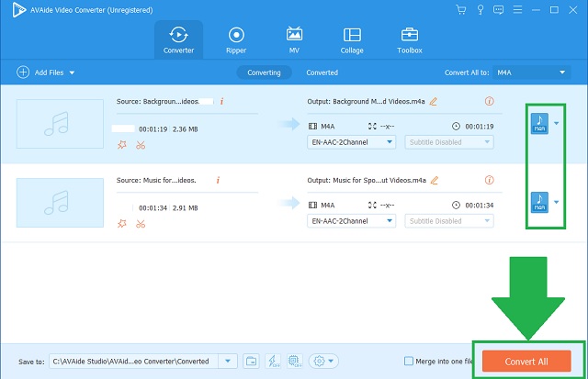Expand format arrow beside Background file's M4A icon

click(557, 123)
